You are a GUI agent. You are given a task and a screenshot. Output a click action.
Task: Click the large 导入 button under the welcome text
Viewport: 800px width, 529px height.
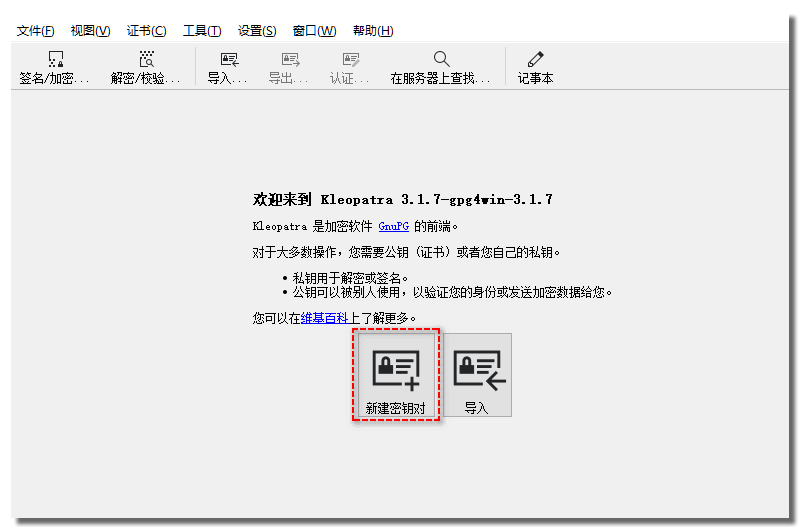point(478,375)
